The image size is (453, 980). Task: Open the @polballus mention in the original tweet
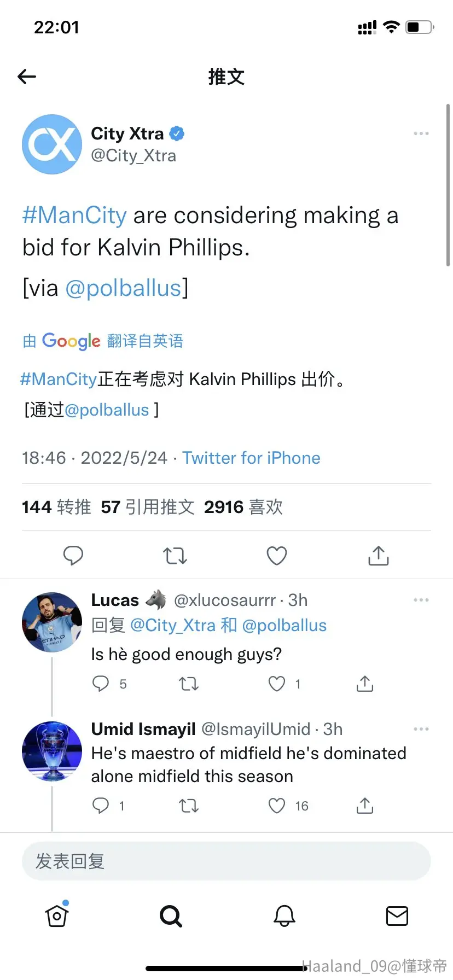click(x=124, y=288)
